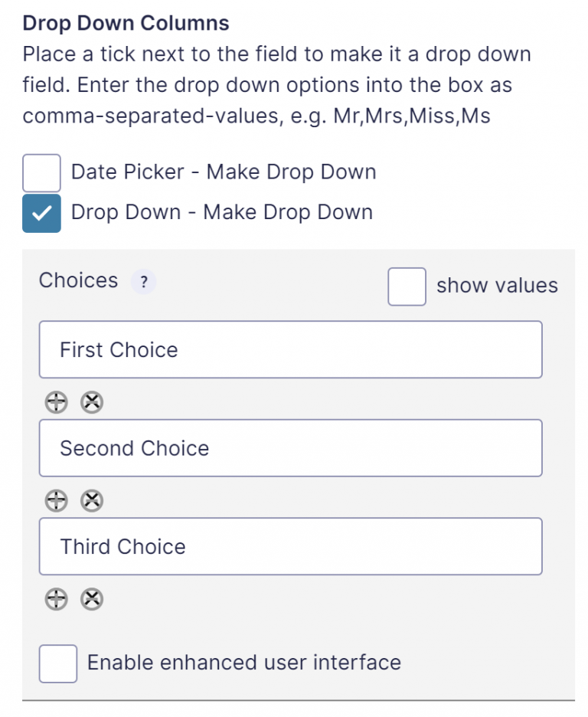Open the Choices help tooltip icon

143,282
